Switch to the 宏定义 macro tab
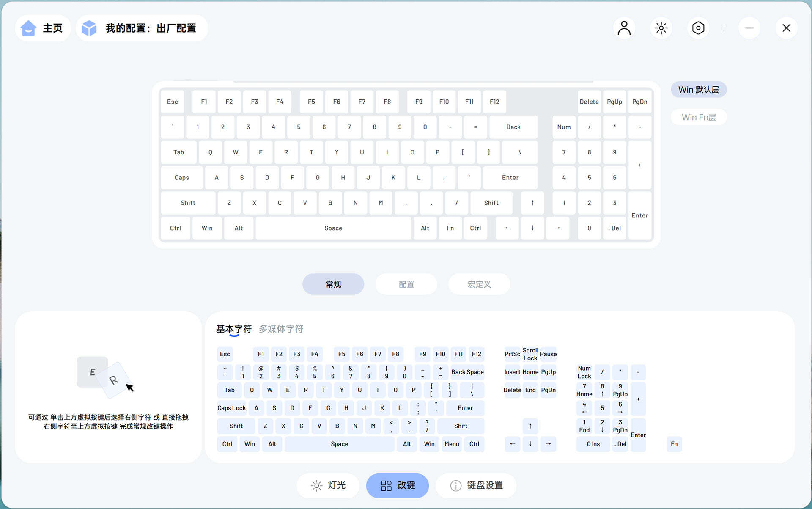 click(x=479, y=284)
